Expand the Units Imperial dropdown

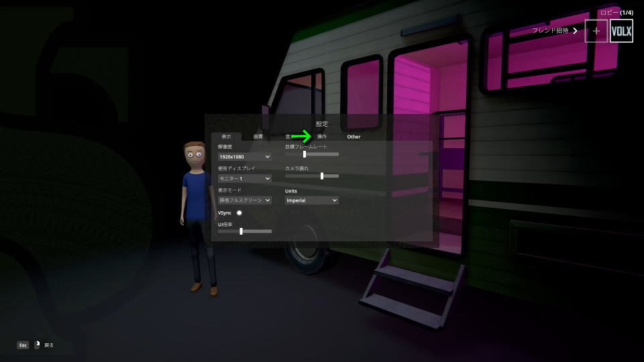click(311, 200)
